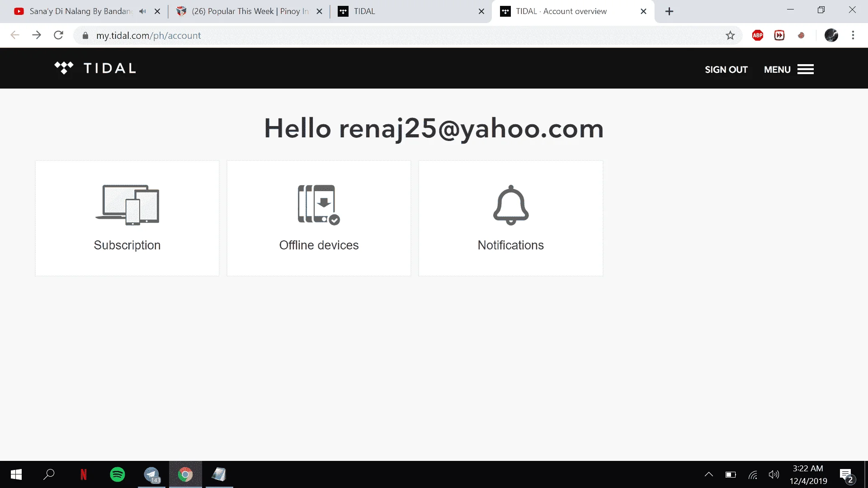Image resolution: width=868 pixels, height=488 pixels.
Task: Click the Hello renaj25@yahoo.com heading
Action: pos(434,129)
